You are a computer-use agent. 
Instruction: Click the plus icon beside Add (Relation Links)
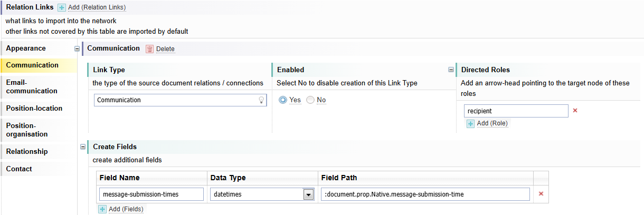click(62, 8)
